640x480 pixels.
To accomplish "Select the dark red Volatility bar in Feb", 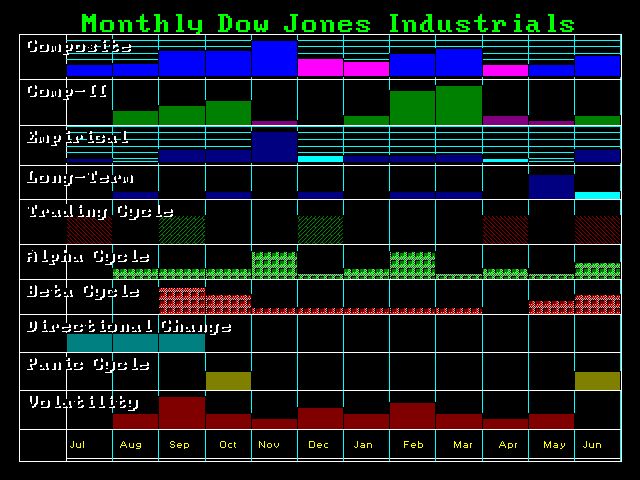I will [x=412, y=416].
